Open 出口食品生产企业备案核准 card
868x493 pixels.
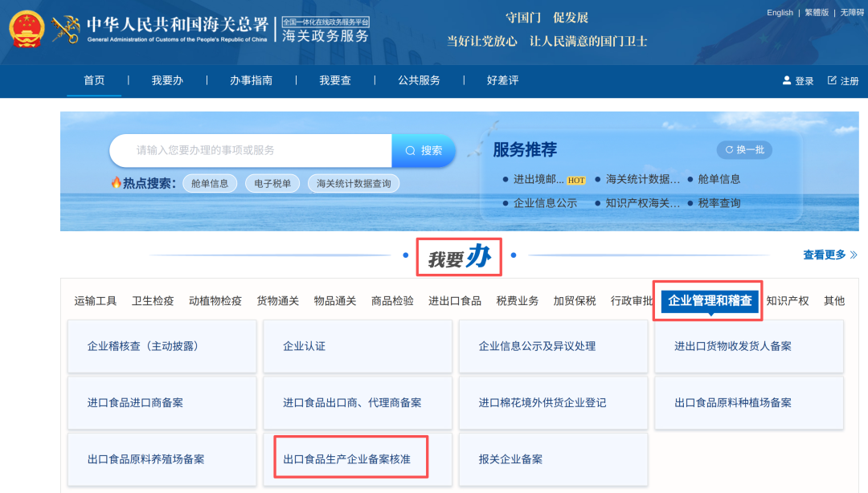[358, 459]
